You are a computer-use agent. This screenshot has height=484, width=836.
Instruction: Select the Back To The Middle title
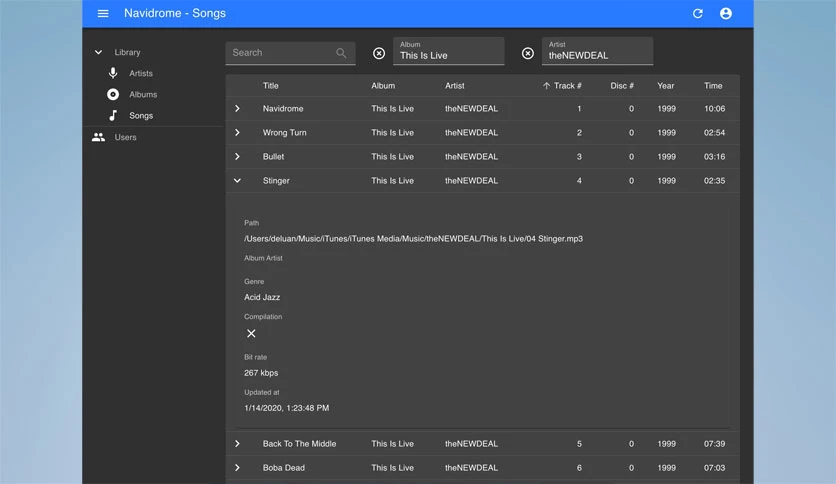(299, 443)
